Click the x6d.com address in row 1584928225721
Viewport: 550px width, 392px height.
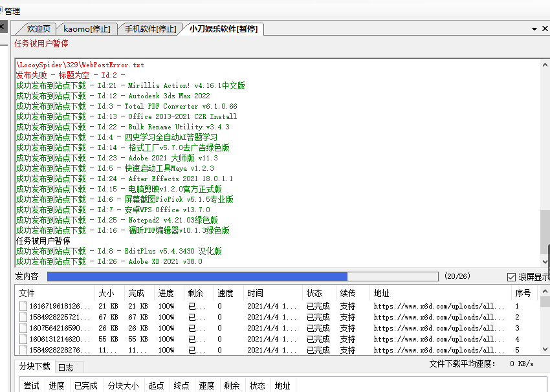coord(439,317)
